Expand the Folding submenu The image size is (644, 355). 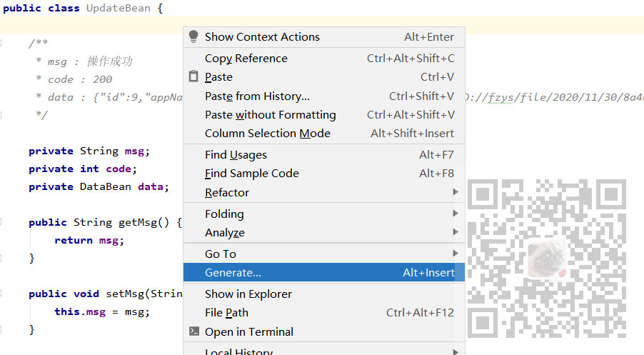click(224, 214)
